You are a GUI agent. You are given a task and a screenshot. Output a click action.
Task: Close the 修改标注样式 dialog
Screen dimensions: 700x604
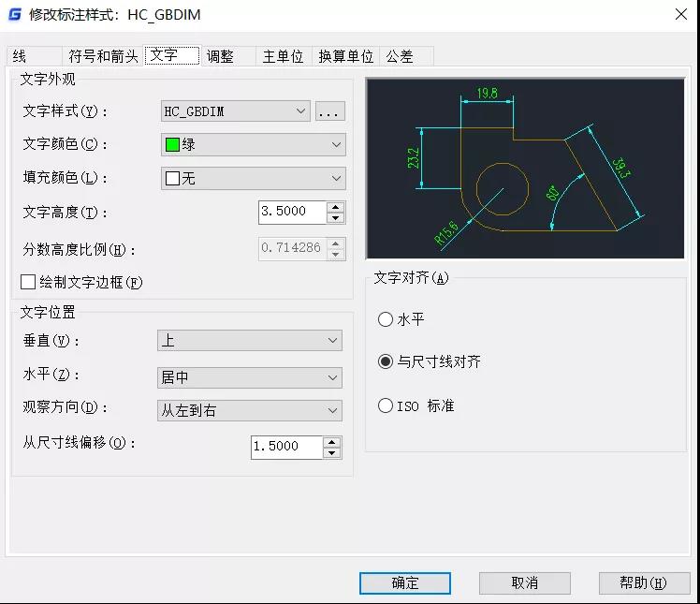(x=681, y=14)
